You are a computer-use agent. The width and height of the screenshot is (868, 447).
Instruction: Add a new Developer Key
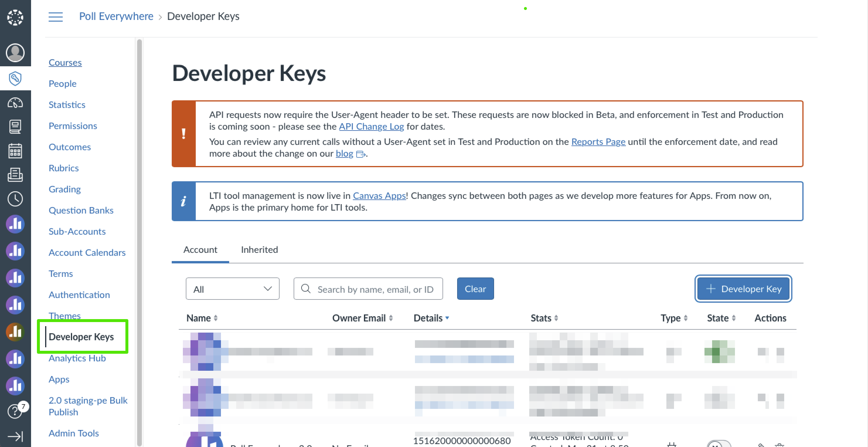coord(743,289)
